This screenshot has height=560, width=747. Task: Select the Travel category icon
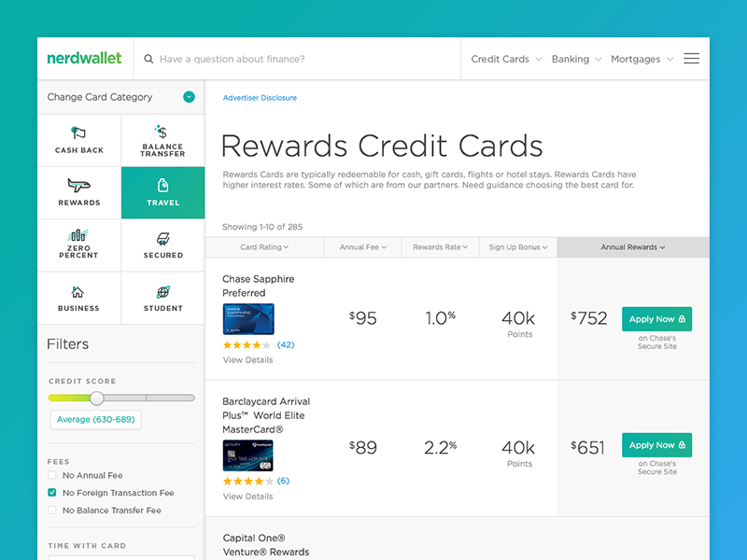click(x=162, y=185)
